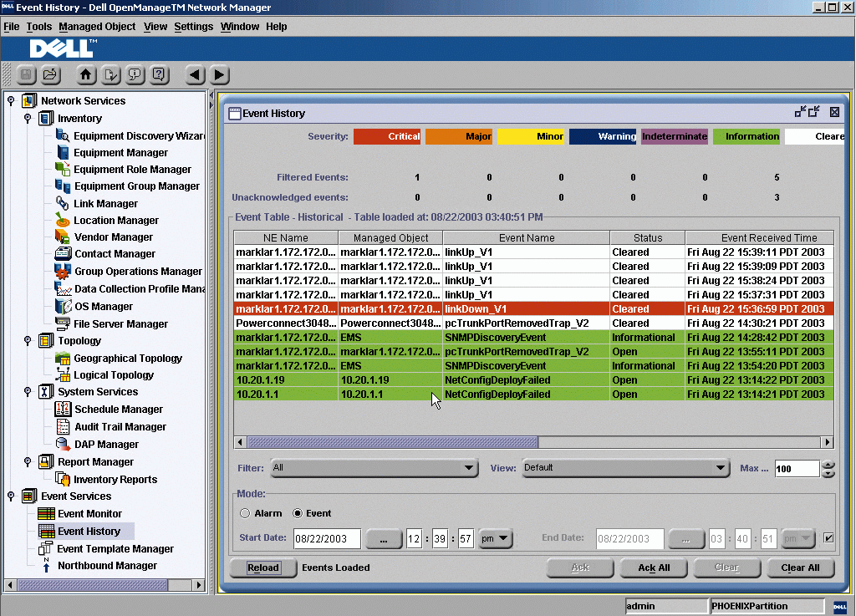Open the Managed Object menu

tap(97, 26)
